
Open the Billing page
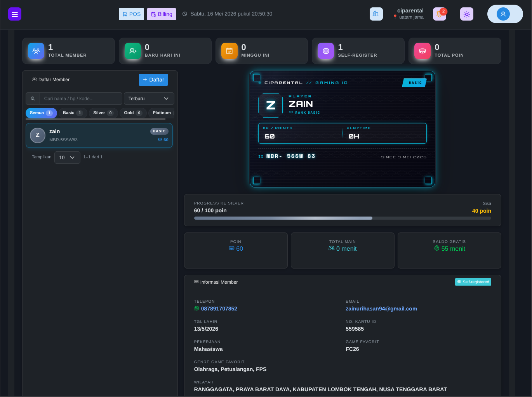pos(162,14)
